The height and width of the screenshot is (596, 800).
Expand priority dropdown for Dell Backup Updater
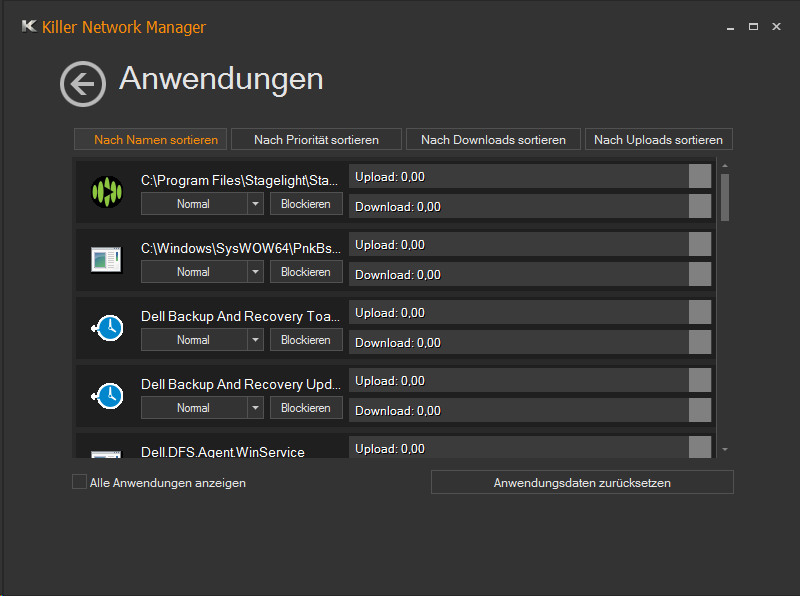tap(255, 408)
